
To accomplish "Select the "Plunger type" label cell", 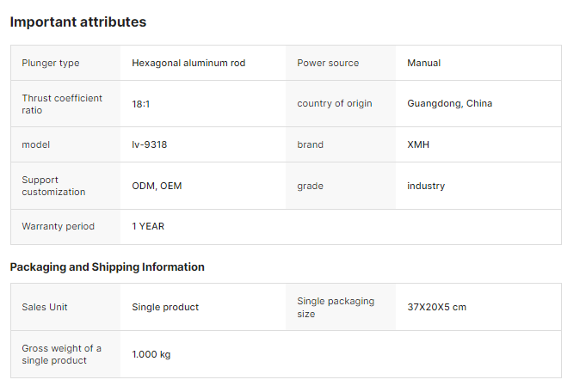I will tap(51, 63).
